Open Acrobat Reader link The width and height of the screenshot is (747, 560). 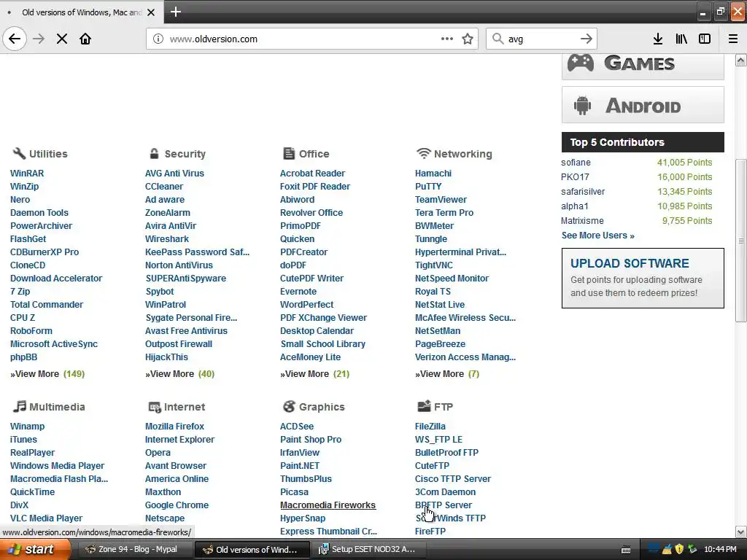click(312, 174)
